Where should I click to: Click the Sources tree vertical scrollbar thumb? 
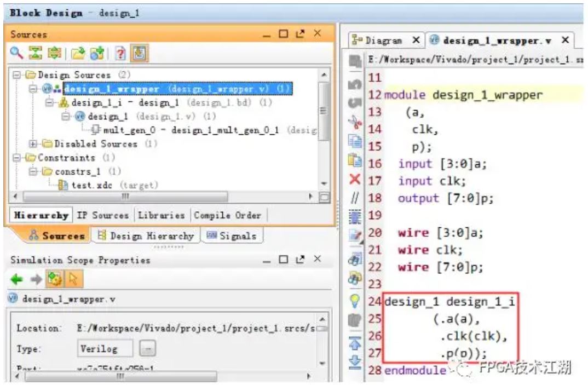point(323,112)
